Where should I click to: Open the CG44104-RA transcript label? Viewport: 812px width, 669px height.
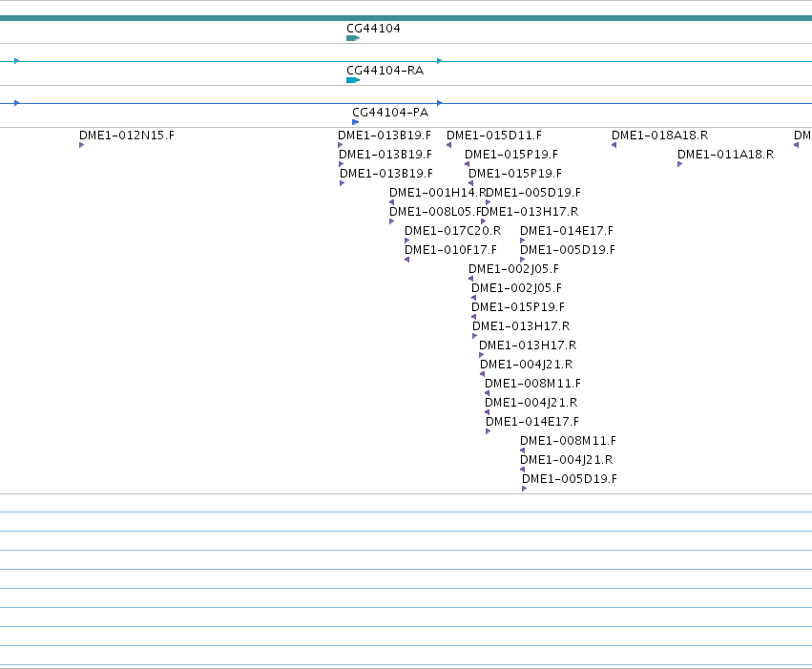[x=385, y=71]
